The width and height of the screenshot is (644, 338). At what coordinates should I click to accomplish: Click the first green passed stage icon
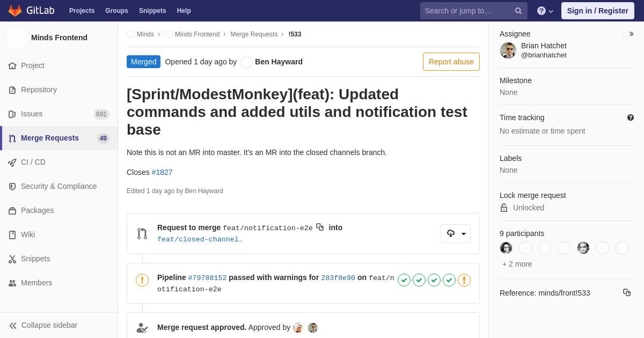[x=404, y=280]
